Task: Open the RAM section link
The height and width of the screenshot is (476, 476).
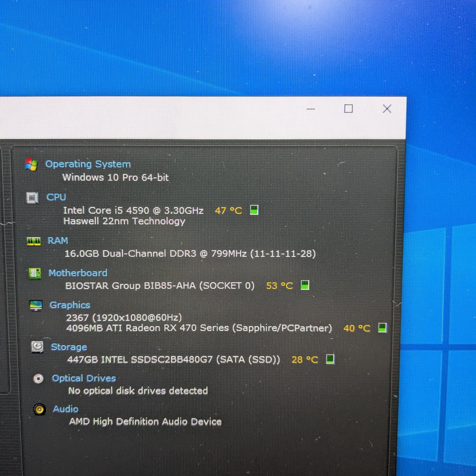Action: pyautogui.click(x=58, y=241)
